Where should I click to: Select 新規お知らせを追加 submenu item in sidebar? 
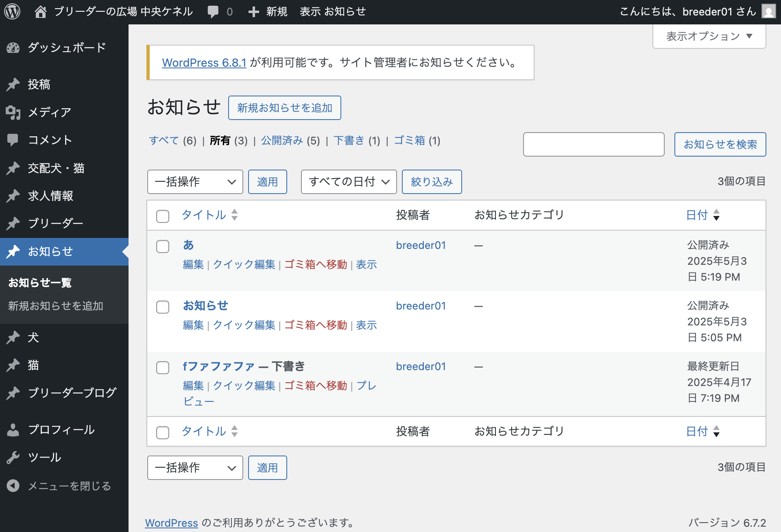click(x=56, y=306)
